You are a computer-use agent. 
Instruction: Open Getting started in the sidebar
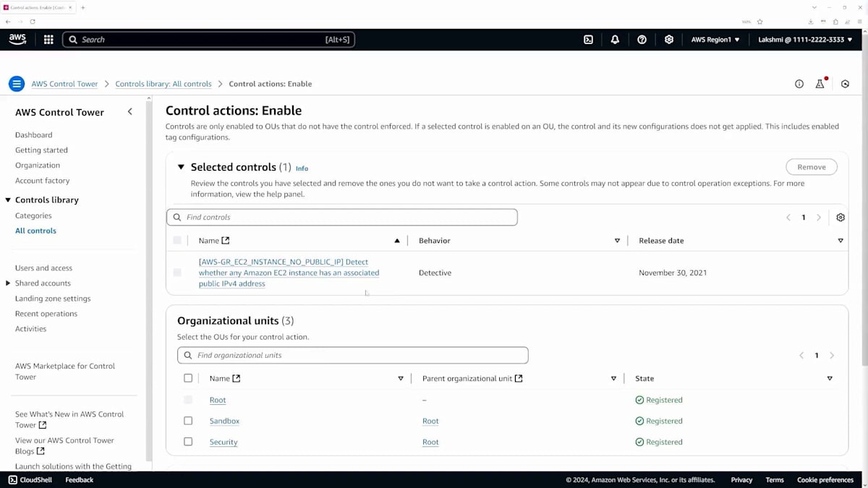click(41, 150)
